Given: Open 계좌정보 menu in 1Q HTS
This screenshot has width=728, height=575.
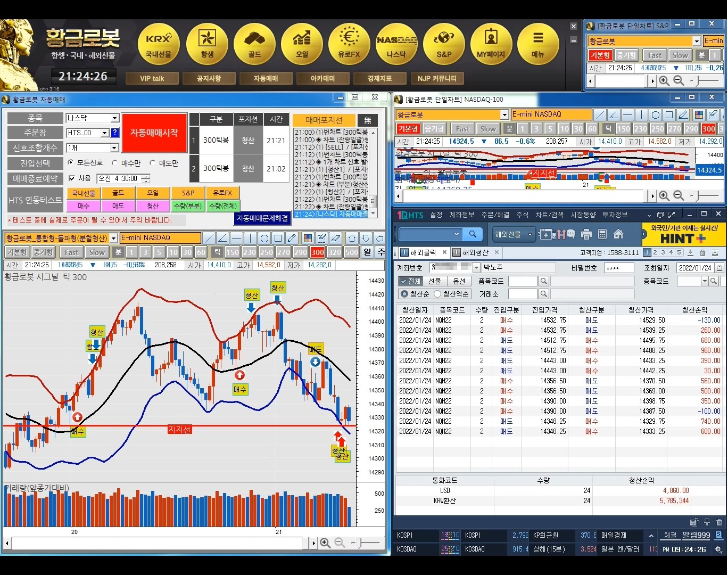Looking at the screenshot, I should (461, 215).
